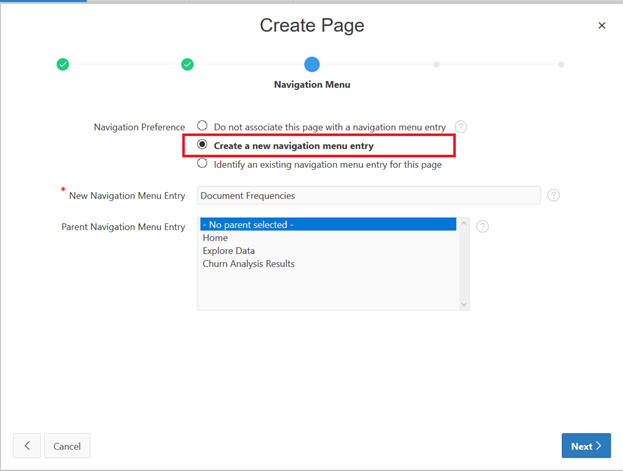Choose '- No parent selected -' in parent list
The height and width of the screenshot is (471, 623).
[x=328, y=225]
